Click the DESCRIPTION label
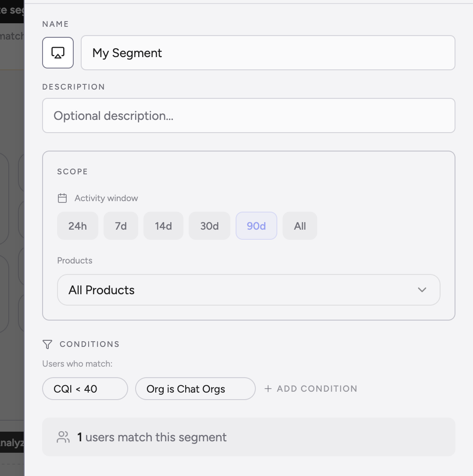This screenshot has height=476, width=473. pos(74,87)
